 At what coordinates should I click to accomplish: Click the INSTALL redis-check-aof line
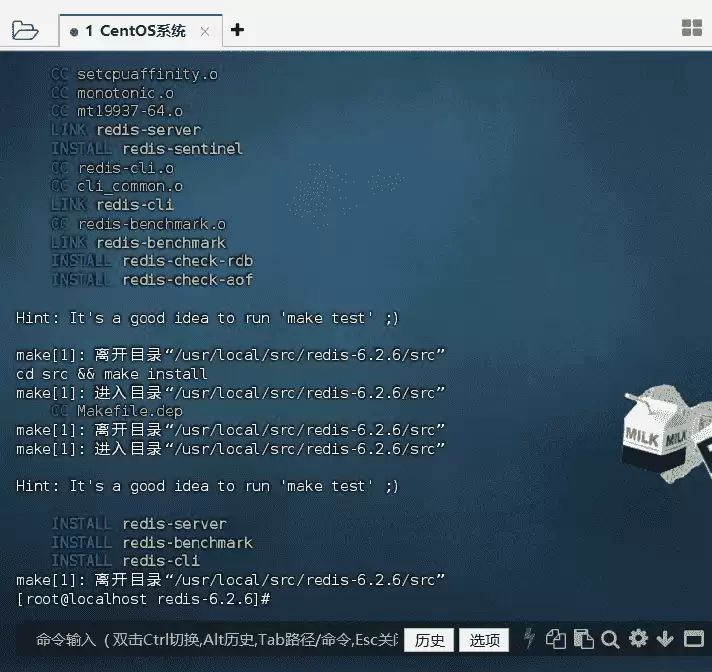(x=152, y=280)
